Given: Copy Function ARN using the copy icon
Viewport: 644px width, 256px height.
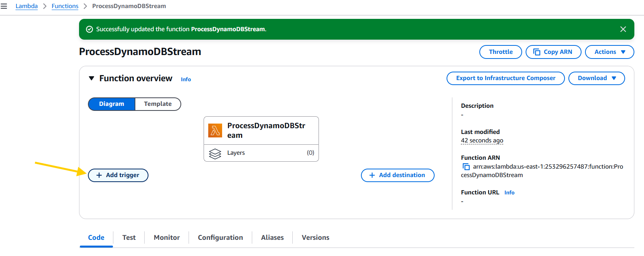Looking at the screenshot, I should pos(466,167).
